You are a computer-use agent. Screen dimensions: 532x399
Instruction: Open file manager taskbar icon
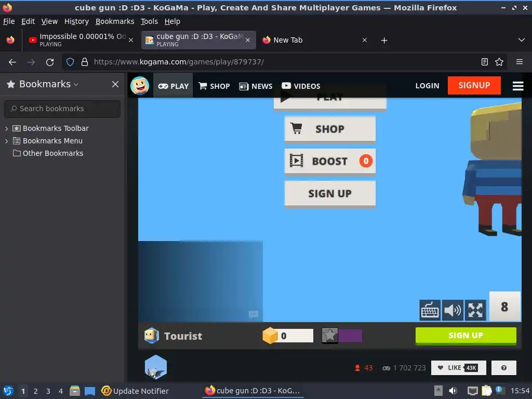point(75,391)
